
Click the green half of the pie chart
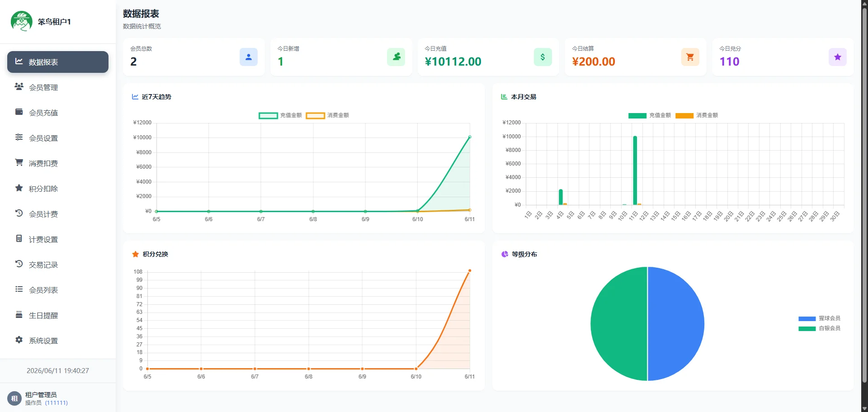pyautogui.click(x=619, y=324)
